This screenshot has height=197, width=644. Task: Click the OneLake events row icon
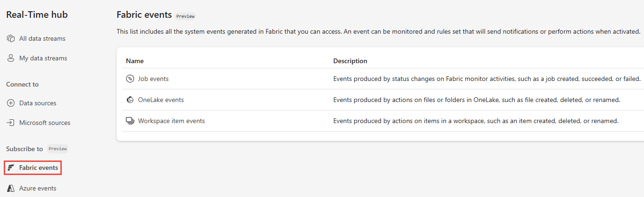(130, 100)
